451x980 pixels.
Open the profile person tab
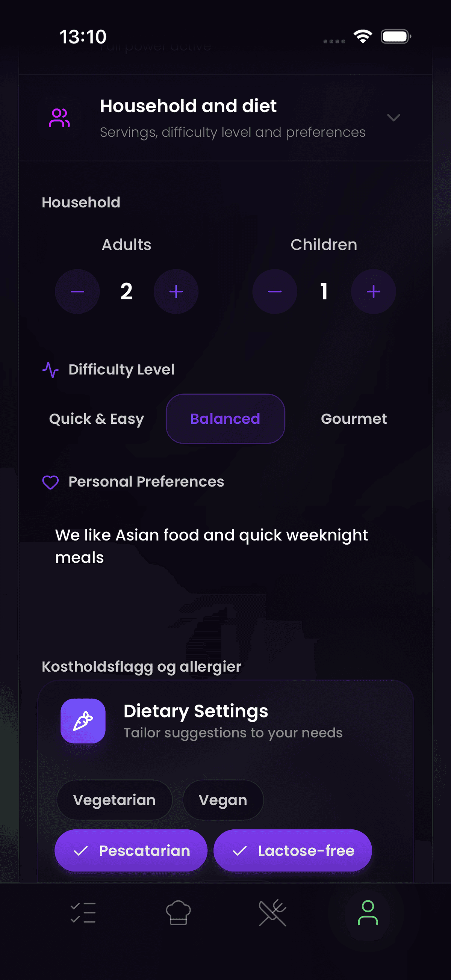pyautogui.click(x=368, y=912)
